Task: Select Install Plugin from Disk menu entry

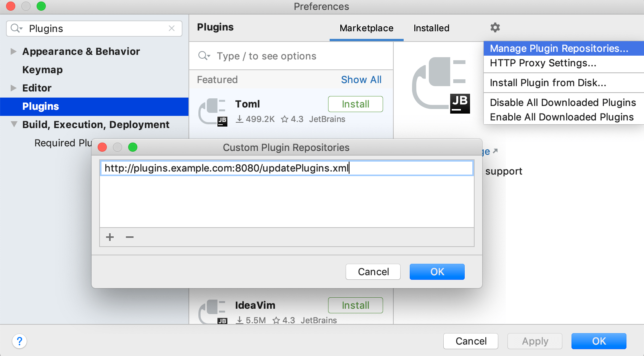Action: (548, 83)
